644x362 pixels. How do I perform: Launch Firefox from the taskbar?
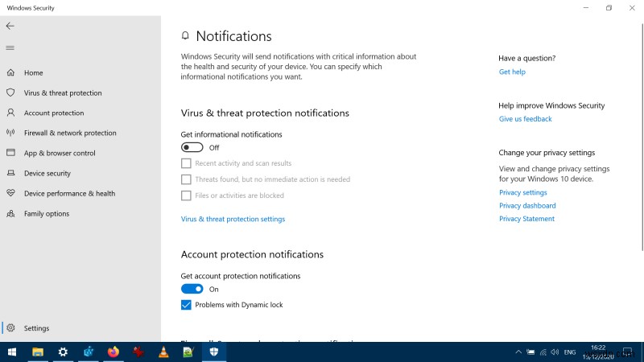tap(114, 352)
